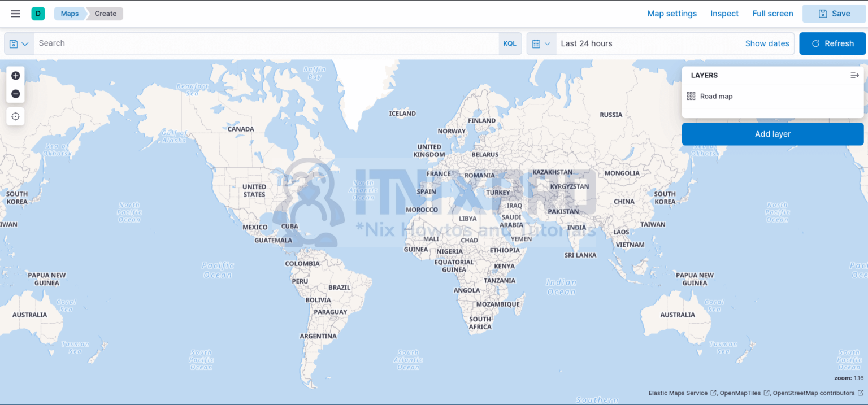Screen dimensions: 868x405
Task: Zoom out using the minus icon
Action: tap(15, 94)
